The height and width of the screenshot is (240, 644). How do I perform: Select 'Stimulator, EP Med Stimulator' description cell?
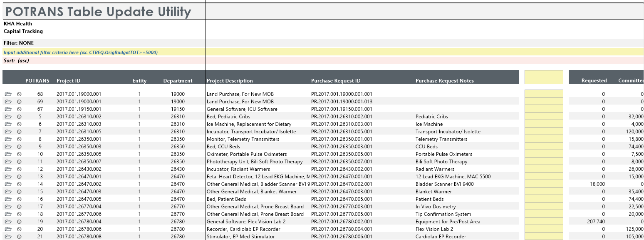[240, 237]
